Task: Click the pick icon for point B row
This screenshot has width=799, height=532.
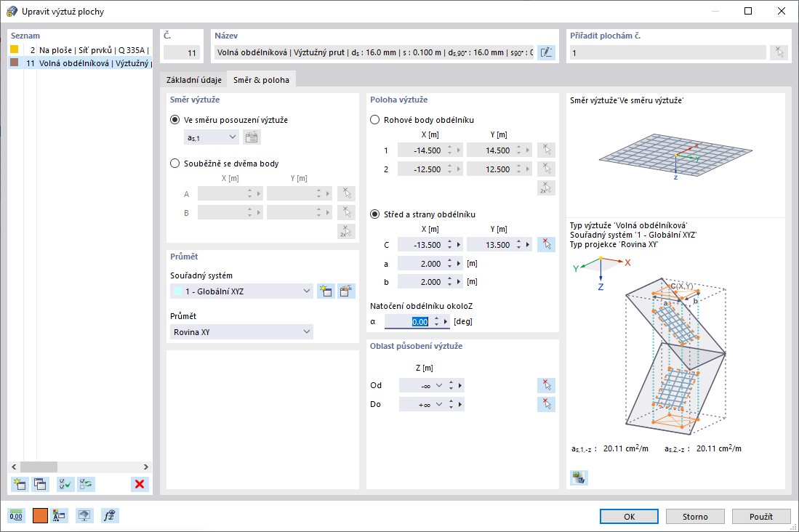Action: click(347, 212)
